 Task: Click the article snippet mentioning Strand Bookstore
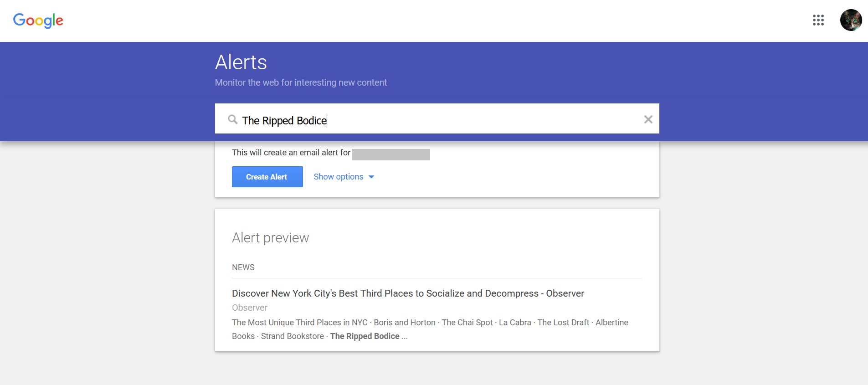430,329
